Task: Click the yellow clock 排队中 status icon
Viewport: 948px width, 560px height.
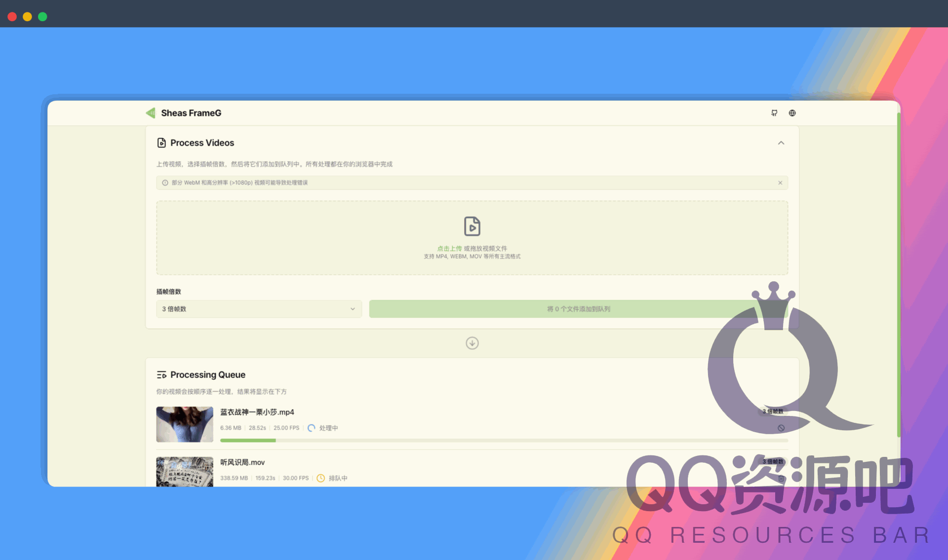Action: [x=320, y=478]
